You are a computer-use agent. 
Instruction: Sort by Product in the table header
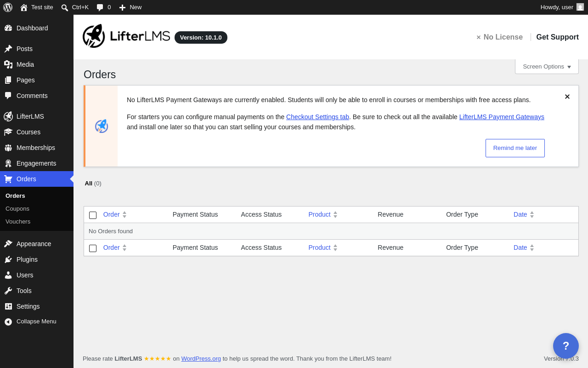323,214
